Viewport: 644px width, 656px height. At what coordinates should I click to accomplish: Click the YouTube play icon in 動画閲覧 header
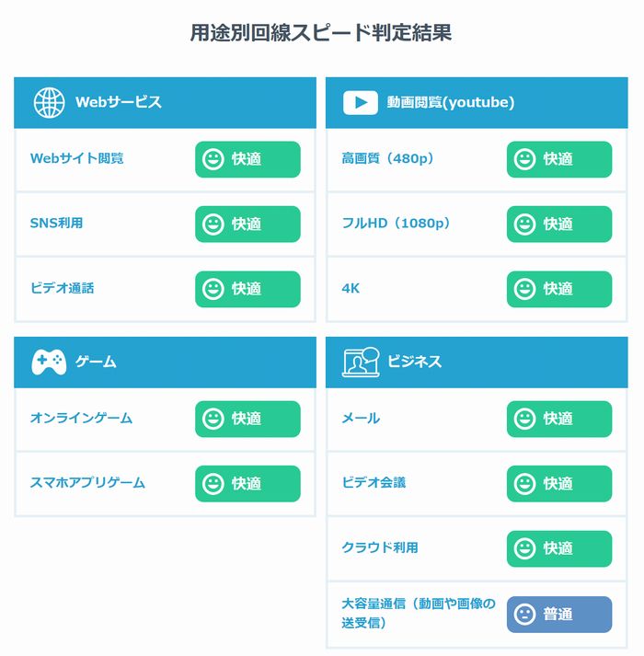click(x=361, y=102)
